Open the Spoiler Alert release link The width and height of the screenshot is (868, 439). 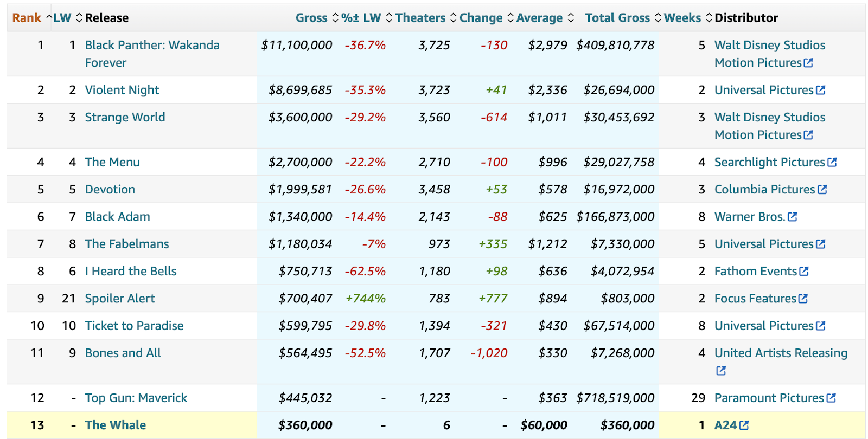(x=120, y=299)
